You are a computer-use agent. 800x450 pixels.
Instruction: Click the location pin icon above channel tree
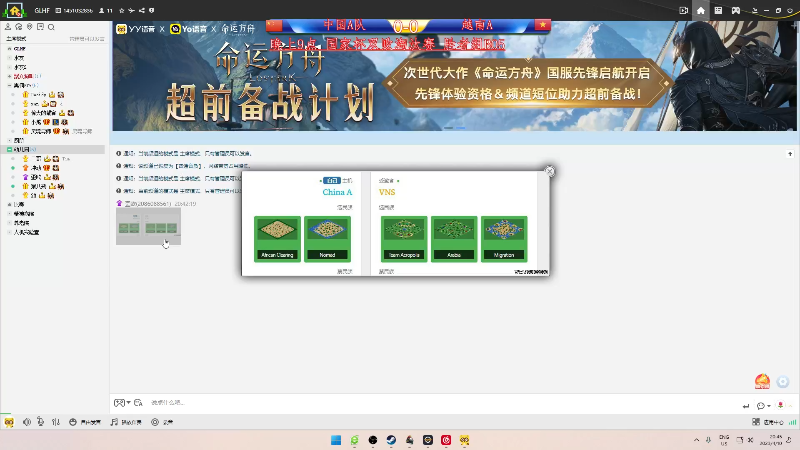30,27
